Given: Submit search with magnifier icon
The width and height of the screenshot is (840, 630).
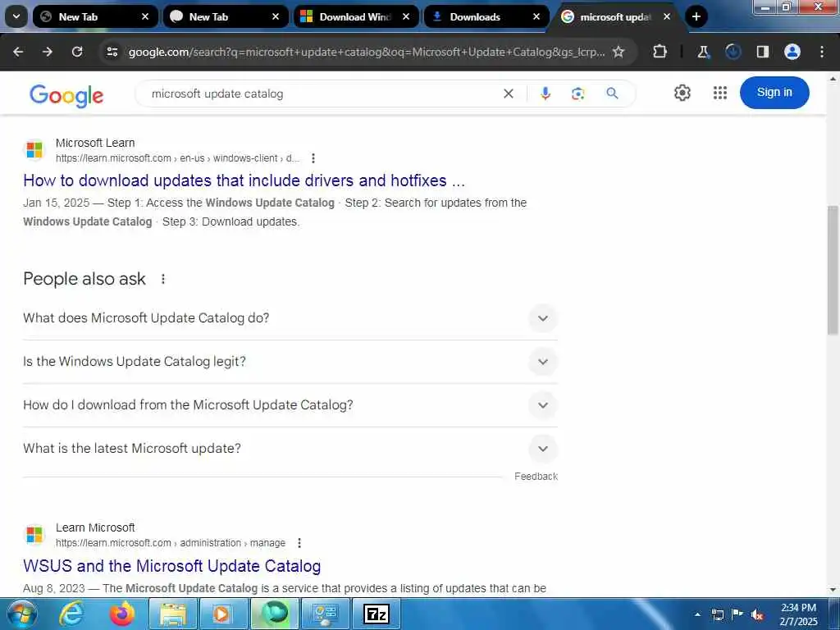Looking at the screenshot, I should (x=612, y=94).
